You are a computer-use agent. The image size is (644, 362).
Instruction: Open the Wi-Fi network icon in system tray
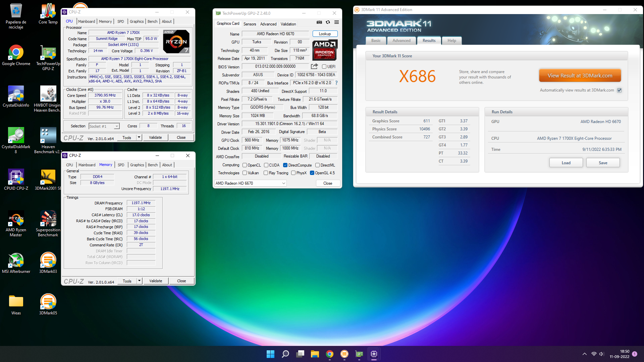tap(594, 354)
